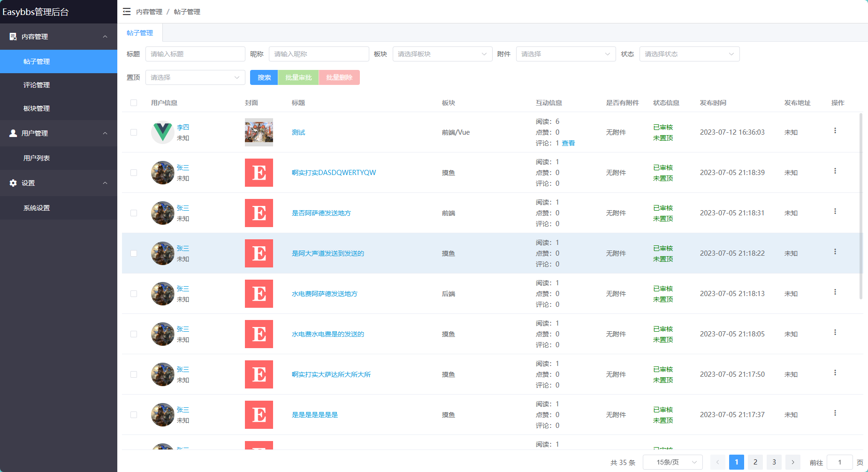This screenshot has height=472, width=868.
Task: Open post title link 测试
Action: [298, 132]
